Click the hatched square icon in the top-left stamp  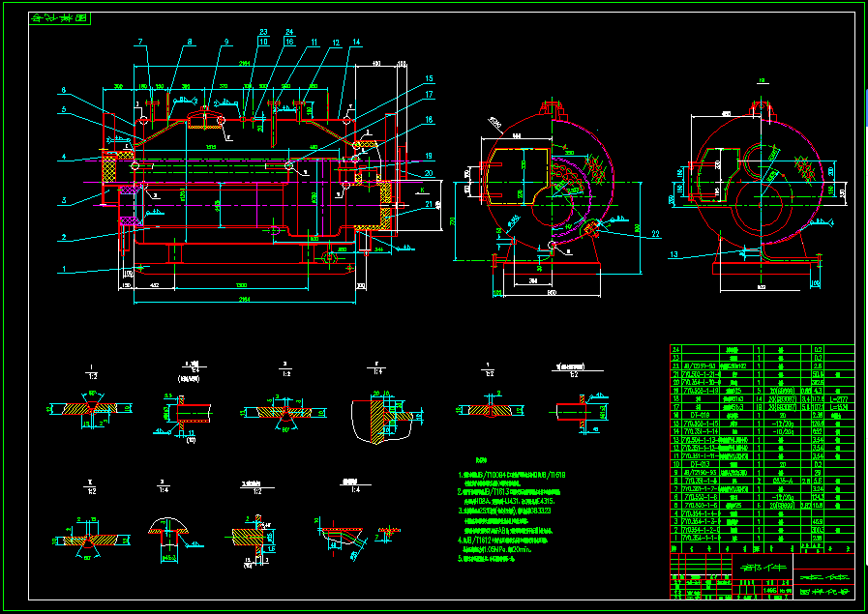pos(80,18)
